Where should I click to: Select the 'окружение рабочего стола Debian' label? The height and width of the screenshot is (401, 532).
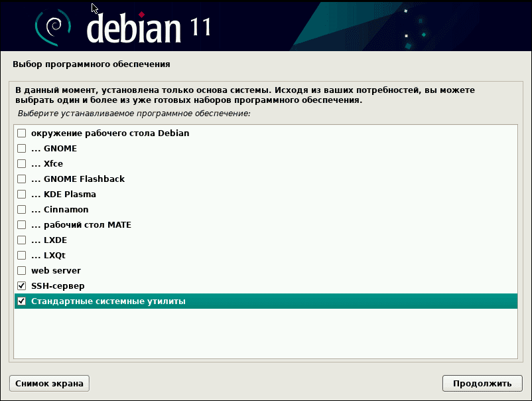pyautogui.click(x=110, y=133)
